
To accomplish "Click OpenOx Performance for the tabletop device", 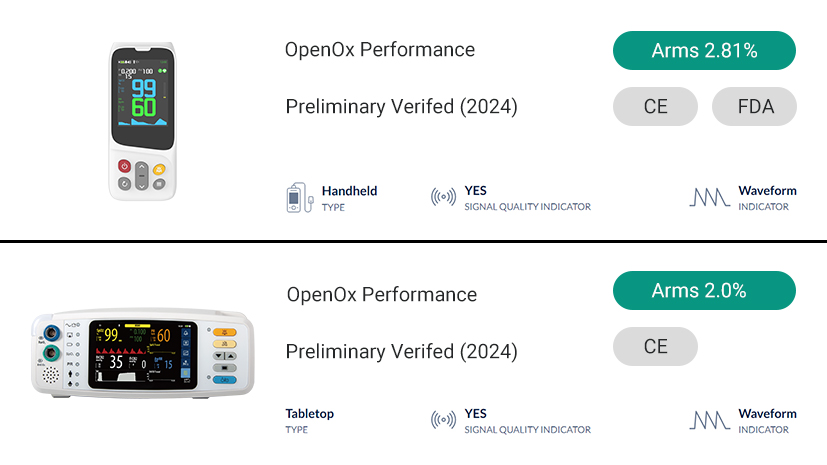I will click(x=382, y=295).
